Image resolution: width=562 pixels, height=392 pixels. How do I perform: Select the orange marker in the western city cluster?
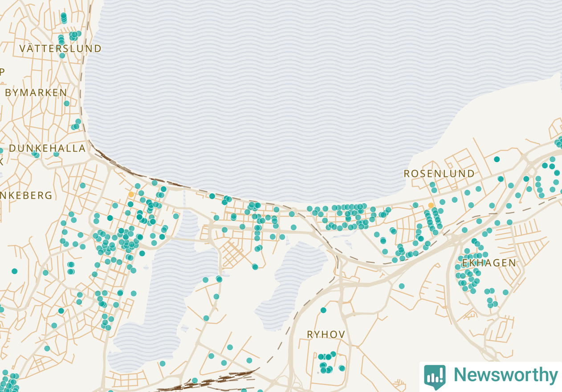point(131,195)
